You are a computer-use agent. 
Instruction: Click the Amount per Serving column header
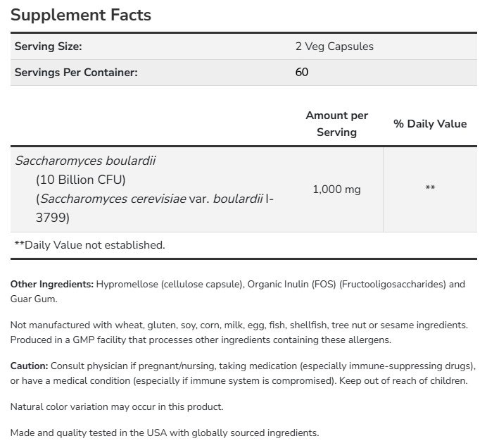(x=336, y=123)
